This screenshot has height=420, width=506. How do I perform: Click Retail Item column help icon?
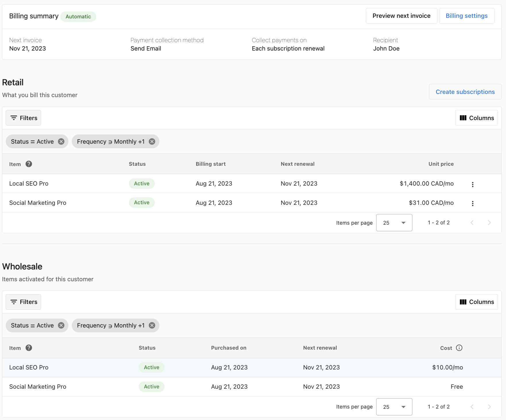tap(29, 164)
